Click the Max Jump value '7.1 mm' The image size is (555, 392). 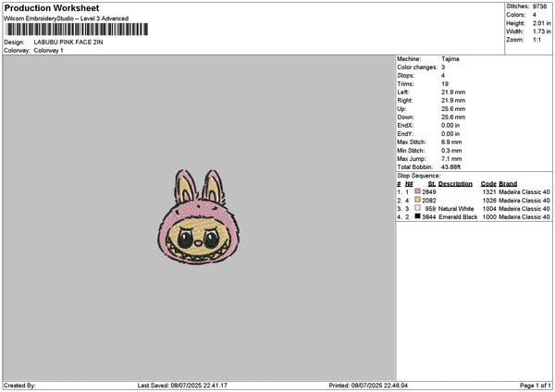pyautogui.click(x=451, y=159)
